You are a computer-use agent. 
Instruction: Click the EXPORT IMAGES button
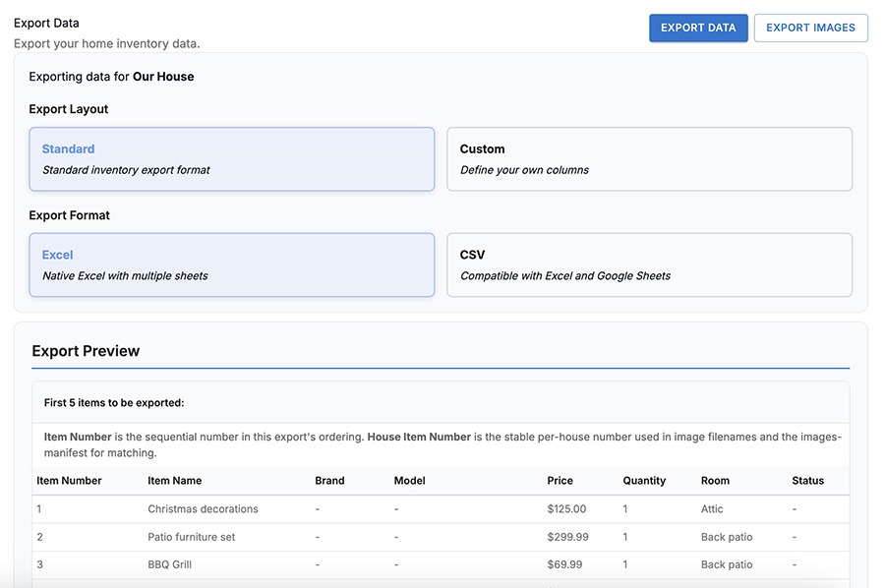click(810, 28)
